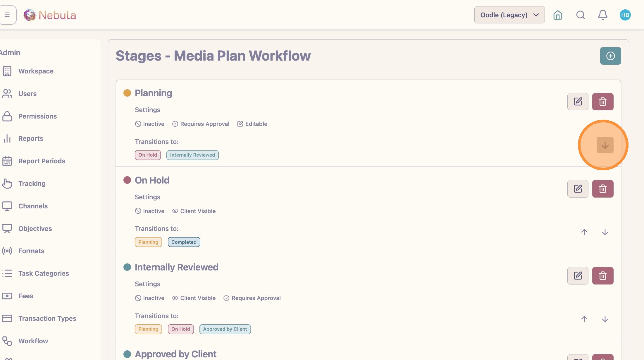The height and width of the screenshot is (360, 644).
Task: Edit the Planning stage
Action: point(578,102)
